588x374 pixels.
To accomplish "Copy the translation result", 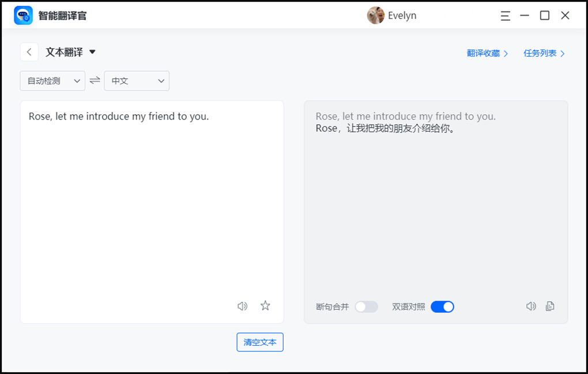I will [x=550, y=306].
